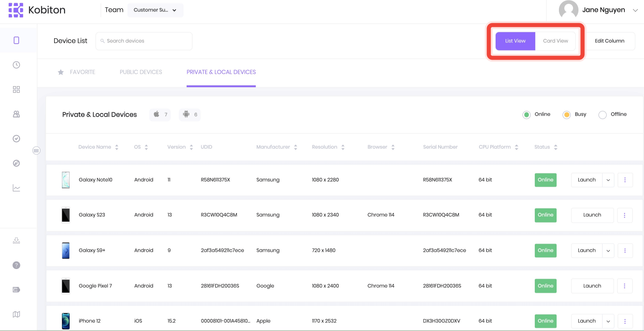Open the card billing icon in sidebar
The image size is (644, 331).
16,290
